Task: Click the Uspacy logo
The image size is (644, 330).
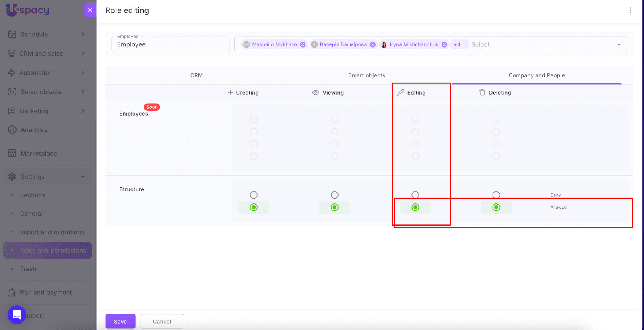Action: point(28,10)
